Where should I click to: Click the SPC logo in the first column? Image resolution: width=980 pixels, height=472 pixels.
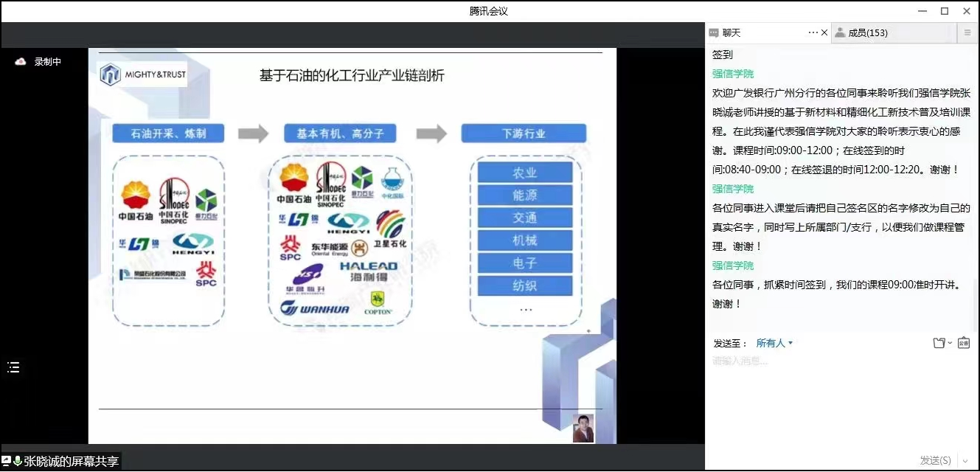coord(206,274)
